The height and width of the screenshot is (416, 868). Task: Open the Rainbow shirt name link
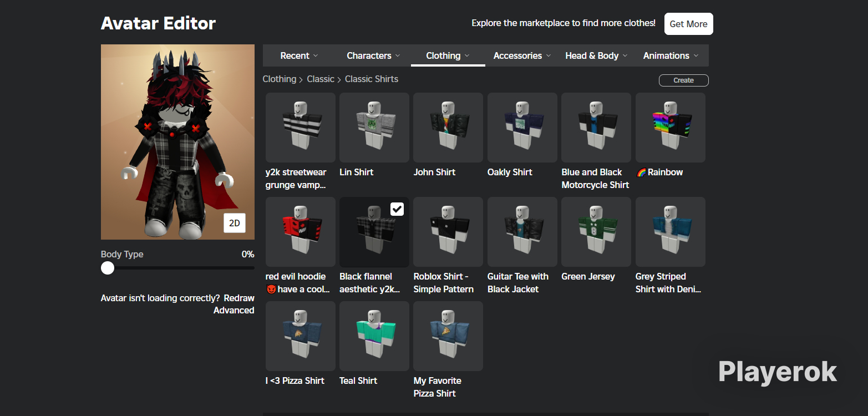tap(659, 172)
